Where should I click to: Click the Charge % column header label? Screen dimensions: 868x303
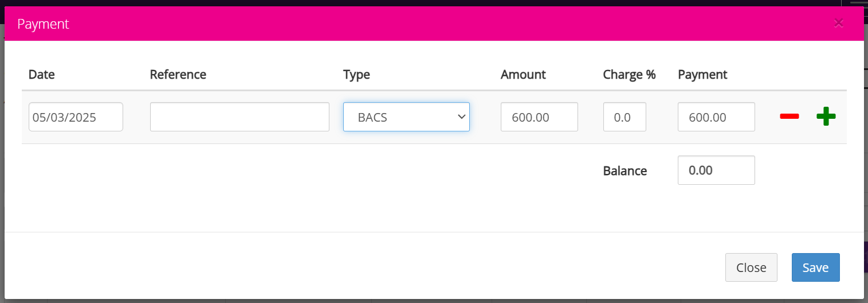pyautogui.click(x=629, y=75)
